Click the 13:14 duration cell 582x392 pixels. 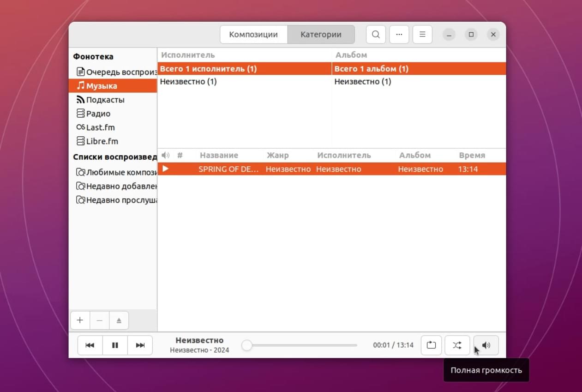[468, 169]
